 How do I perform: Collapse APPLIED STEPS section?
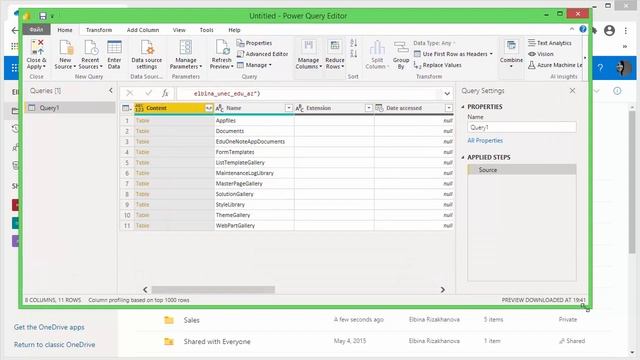pyautogui.click(x=463, y=158)
